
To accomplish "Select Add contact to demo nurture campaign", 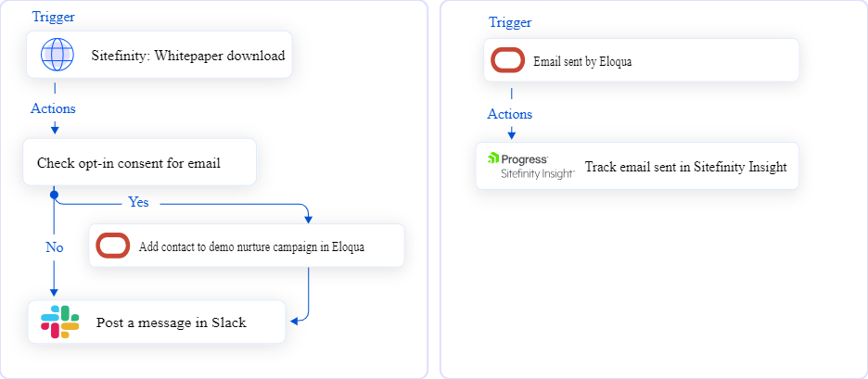I will pos(247,246).
